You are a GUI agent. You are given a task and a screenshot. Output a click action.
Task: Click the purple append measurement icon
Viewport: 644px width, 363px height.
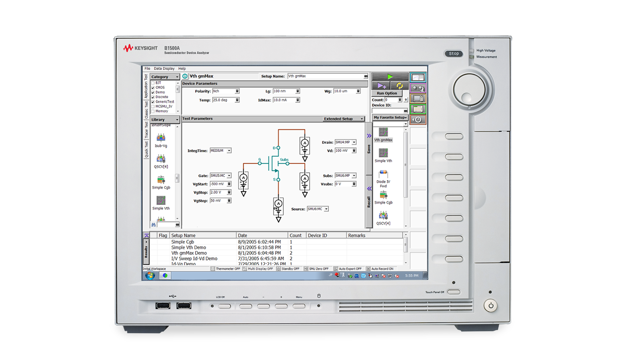[381, 85]
